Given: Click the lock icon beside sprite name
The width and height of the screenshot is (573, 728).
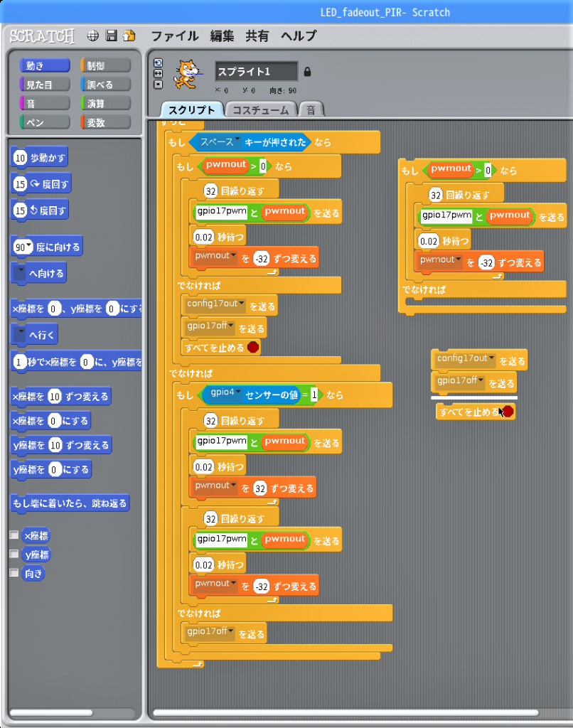Looking at the screenshot, I should tap(308, 72).
